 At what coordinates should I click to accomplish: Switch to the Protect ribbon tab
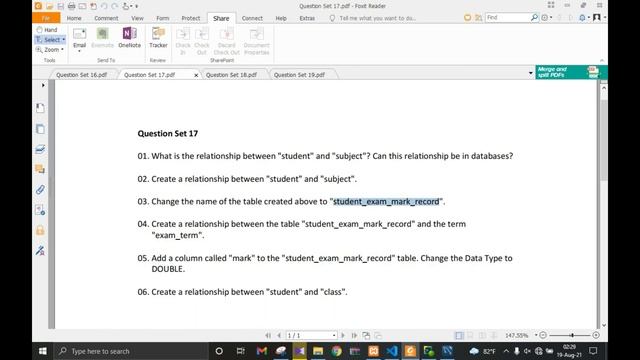point(191,18)
